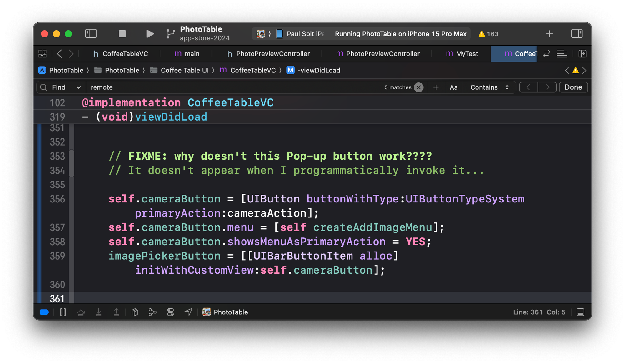Open the editor tab overview grid

point(42,53)
